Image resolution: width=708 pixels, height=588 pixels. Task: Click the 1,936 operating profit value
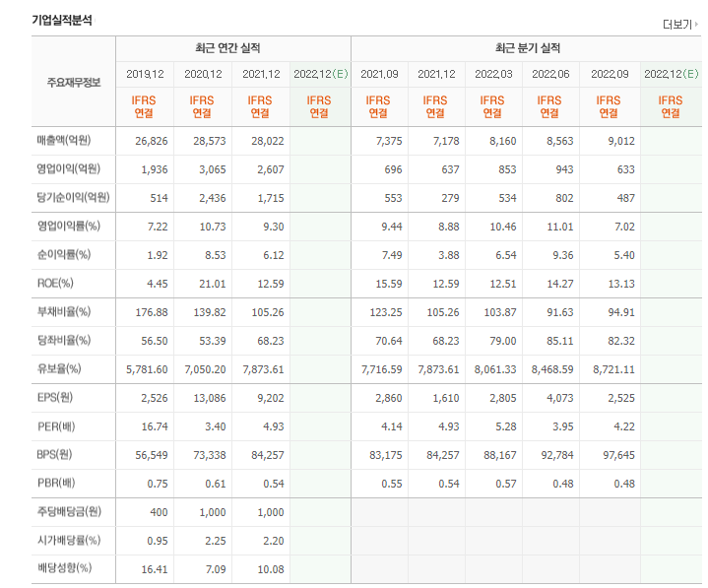155,169
